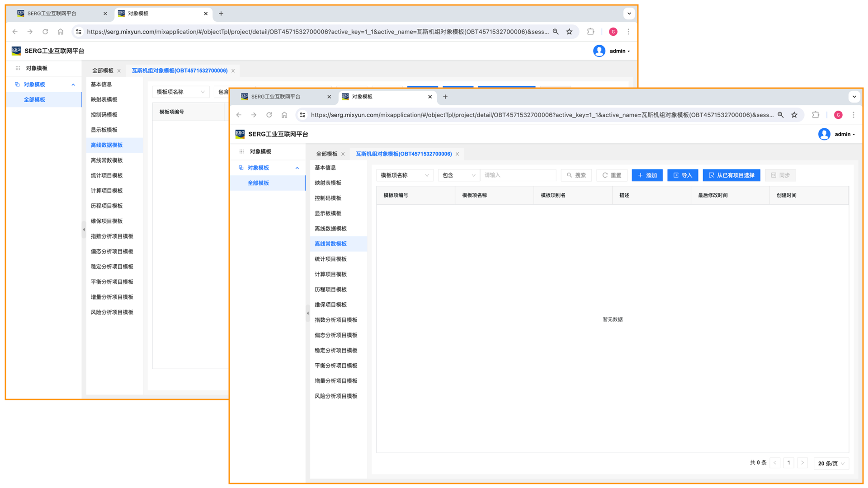Click the sidebar collapse handle arrow
The image size is (868, 488).
(x=308, y=313)
